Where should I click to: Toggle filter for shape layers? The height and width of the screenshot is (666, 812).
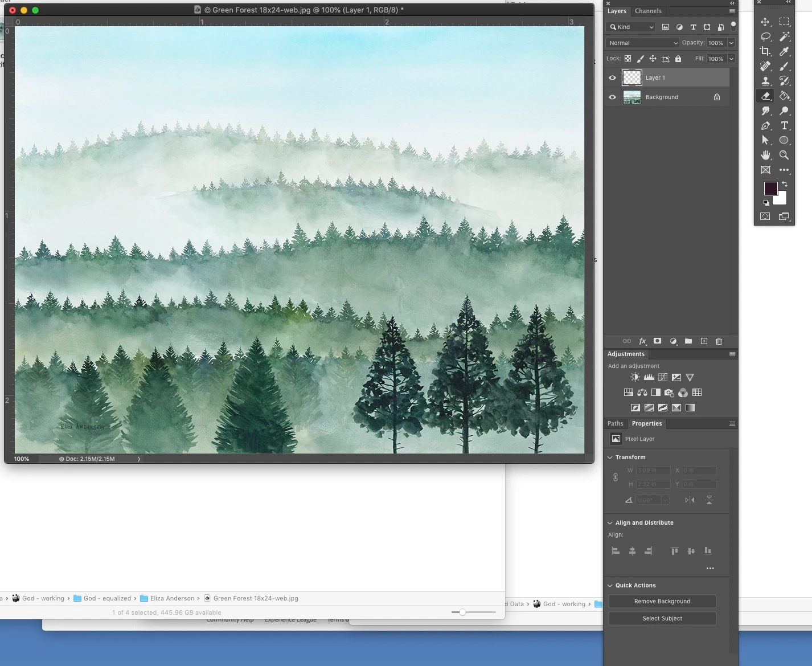(707, 27)
